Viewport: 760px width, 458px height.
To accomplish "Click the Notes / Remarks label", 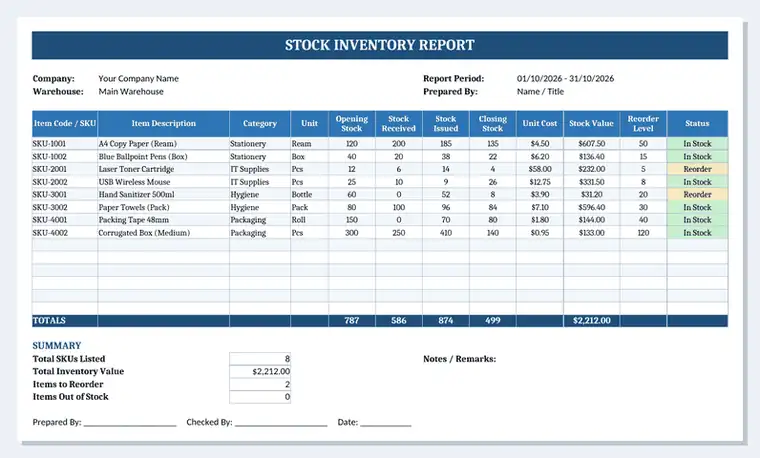I will (459, 359).
